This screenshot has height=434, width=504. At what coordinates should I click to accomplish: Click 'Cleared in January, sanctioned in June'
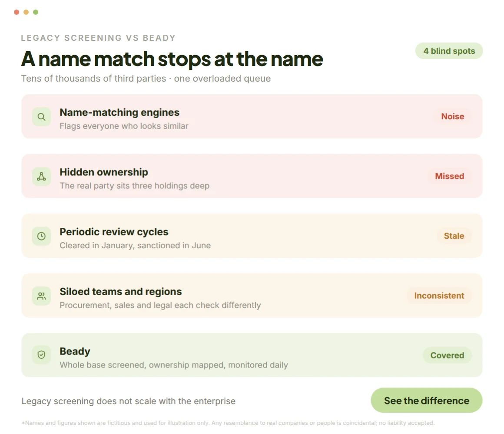tap(135, 246)
